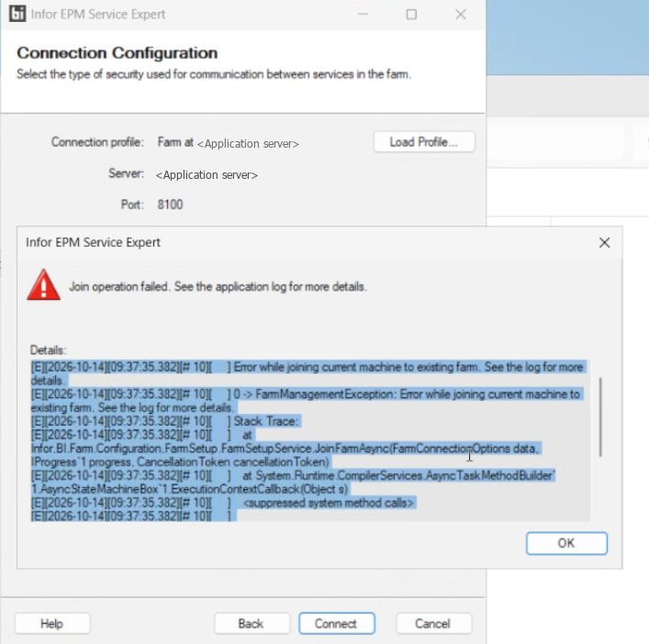
Task: Click the Details box scrollbar
Action: 600,416
